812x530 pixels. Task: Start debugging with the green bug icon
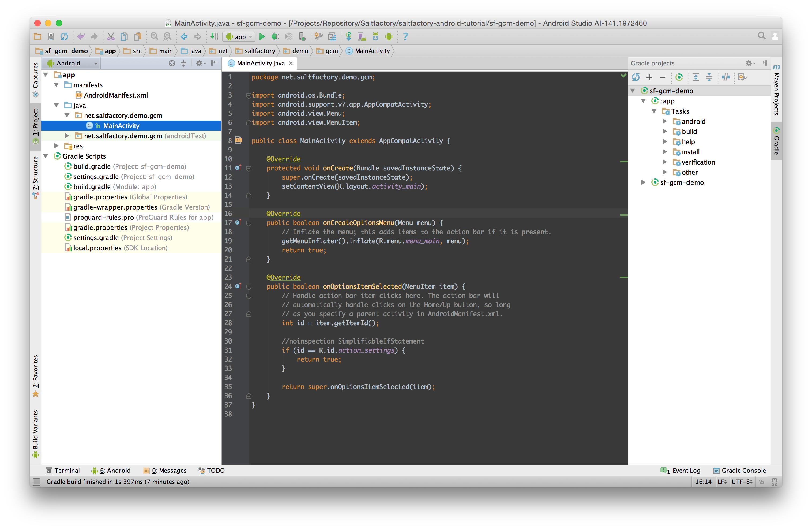point(275,36)
